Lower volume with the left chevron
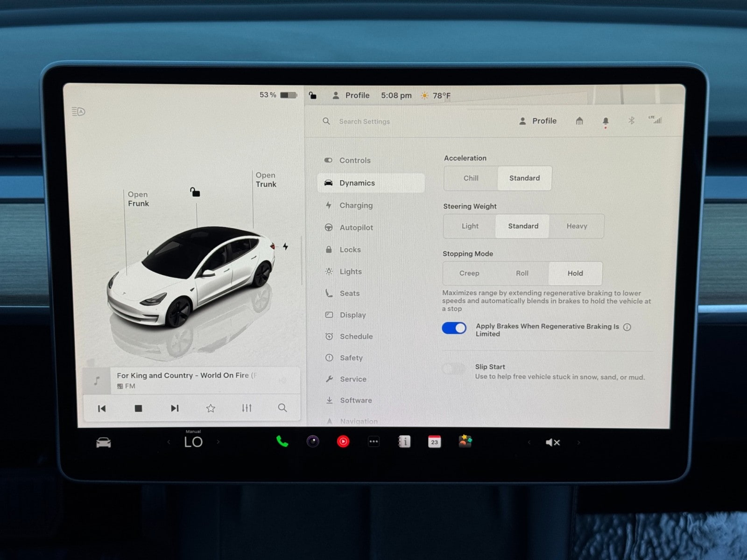 click(x=529, y=442)
